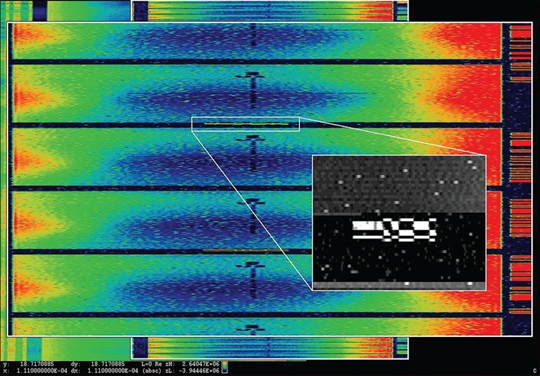Click the white zoom selection rectangle on map
Image resolution: width=540 pixels, height=376 pixels.
click(x=246, y=124)
